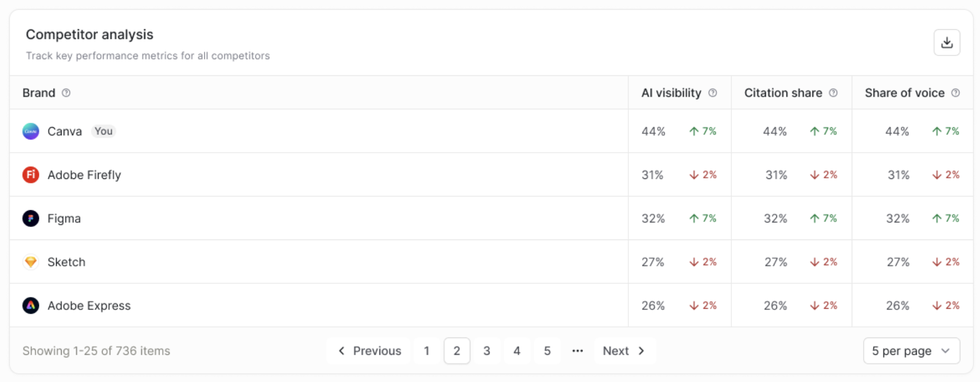Open the 5 per page dropdown
The height and width of the screenshot is (382, 980).
click(911, 351)
